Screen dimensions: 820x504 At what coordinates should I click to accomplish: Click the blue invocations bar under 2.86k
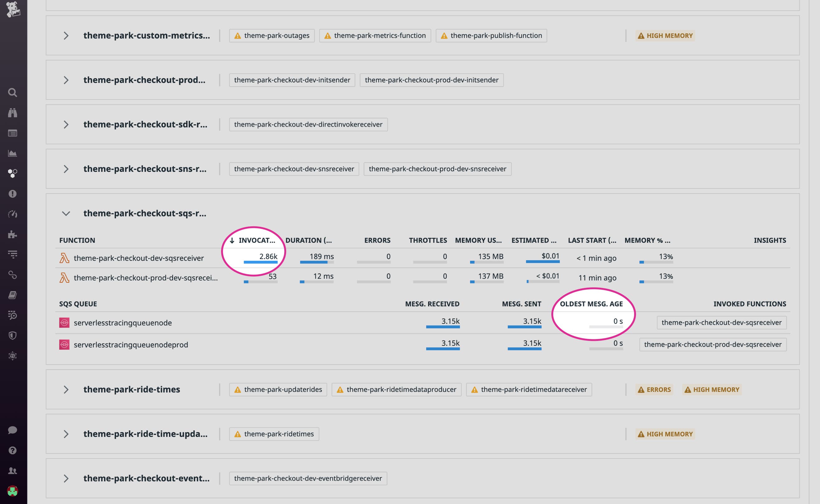261,263
